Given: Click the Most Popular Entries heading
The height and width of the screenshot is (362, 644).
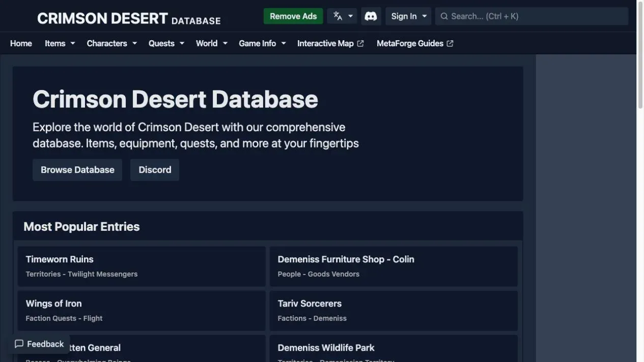Looking at the screenshot, I should coord(81,227).
